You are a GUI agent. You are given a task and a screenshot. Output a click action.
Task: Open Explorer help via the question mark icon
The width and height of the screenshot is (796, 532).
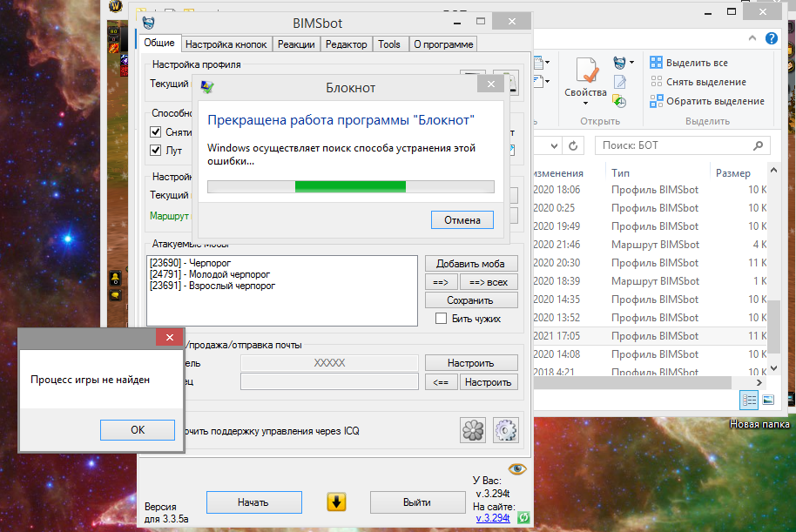pyautogui.click(x=772, y=39)
